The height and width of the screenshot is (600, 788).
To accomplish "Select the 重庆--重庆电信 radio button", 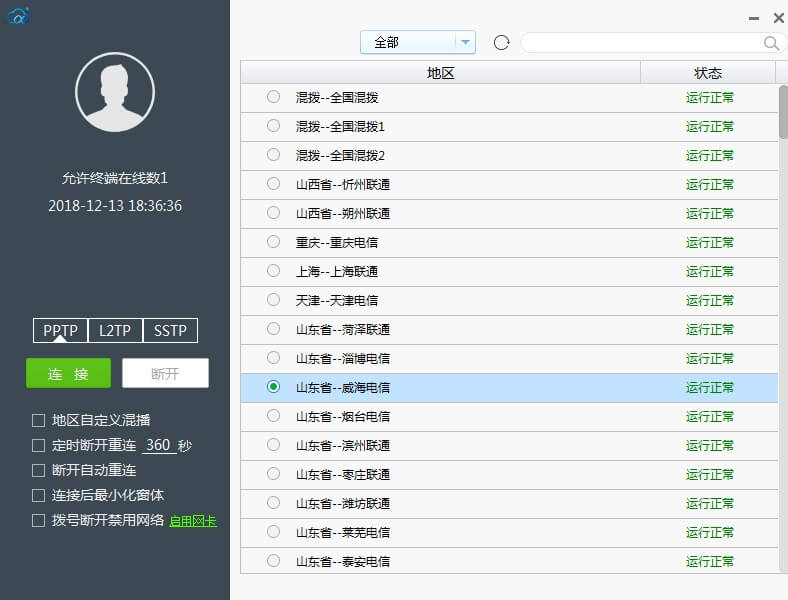I will coord(273,242).
